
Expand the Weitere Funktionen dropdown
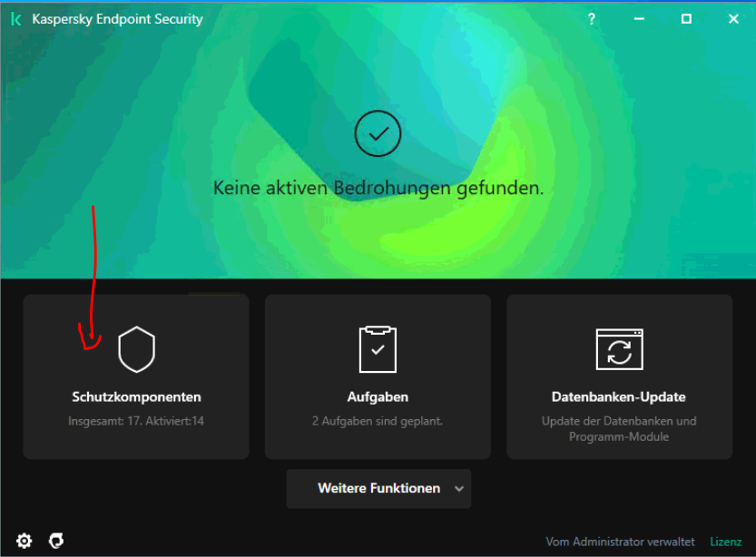click(x=378, y=488)
